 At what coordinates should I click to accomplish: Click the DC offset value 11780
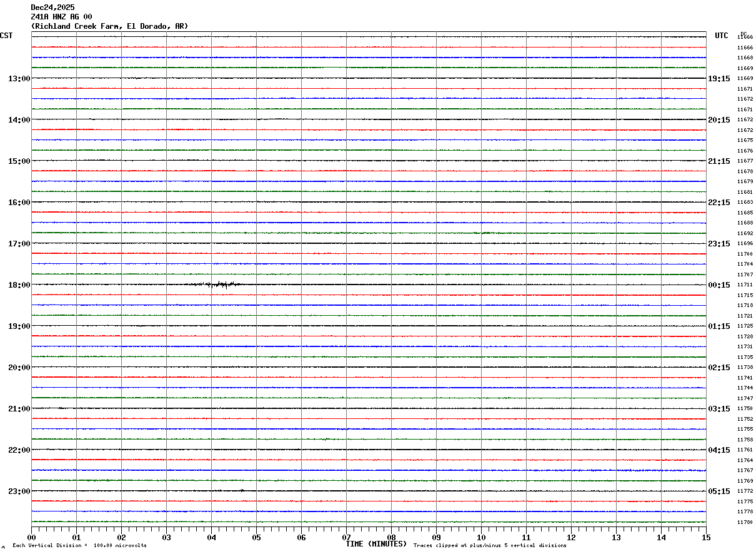(745, 522)
